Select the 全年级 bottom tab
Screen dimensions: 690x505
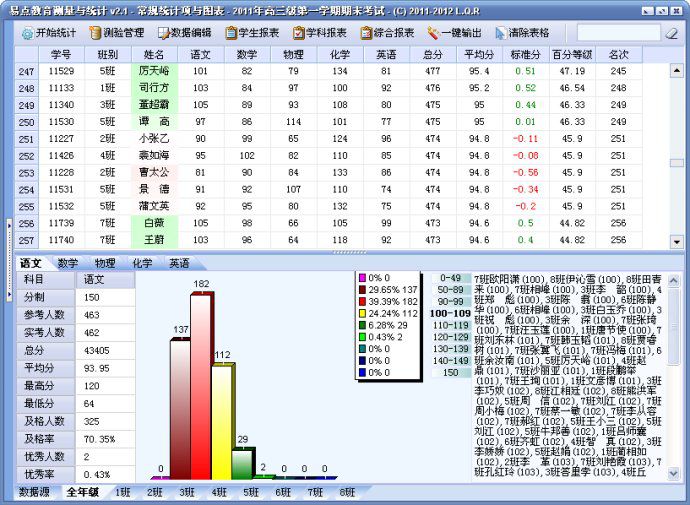[x=83, y=492]
